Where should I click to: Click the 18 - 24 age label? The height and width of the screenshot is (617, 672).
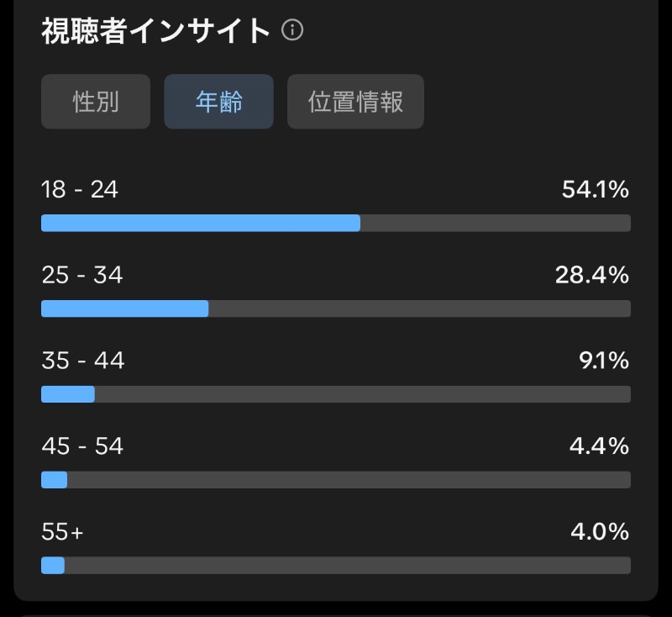point(80,189)
